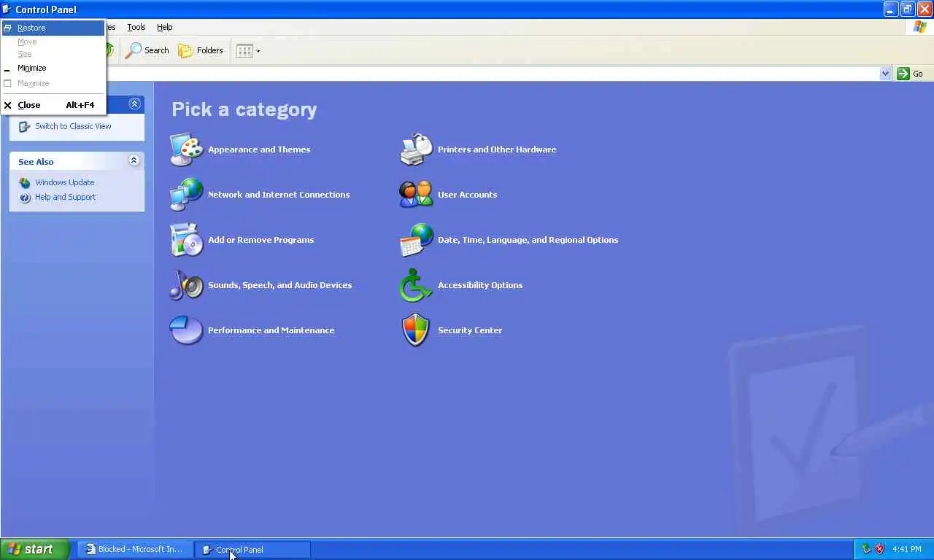Open the Printers and Other Hardware icon
This screenshot has width=934, height=560.
(x=417, y=149)
